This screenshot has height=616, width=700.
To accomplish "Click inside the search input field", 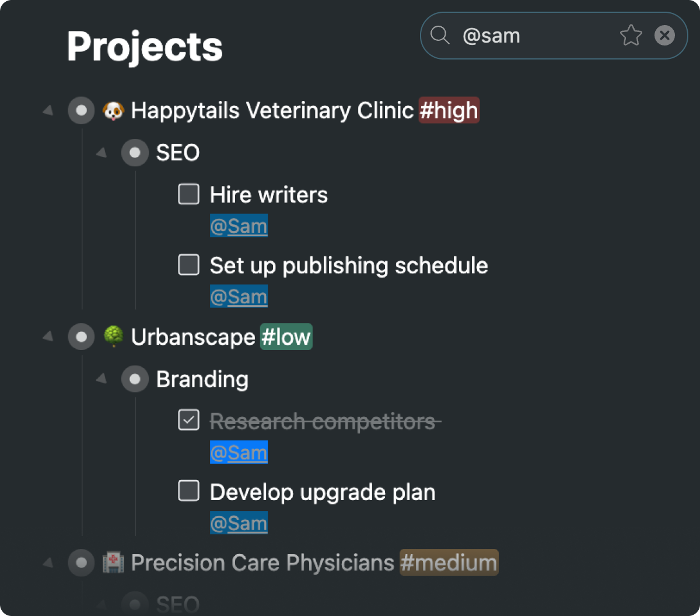I will coord(525,35).
